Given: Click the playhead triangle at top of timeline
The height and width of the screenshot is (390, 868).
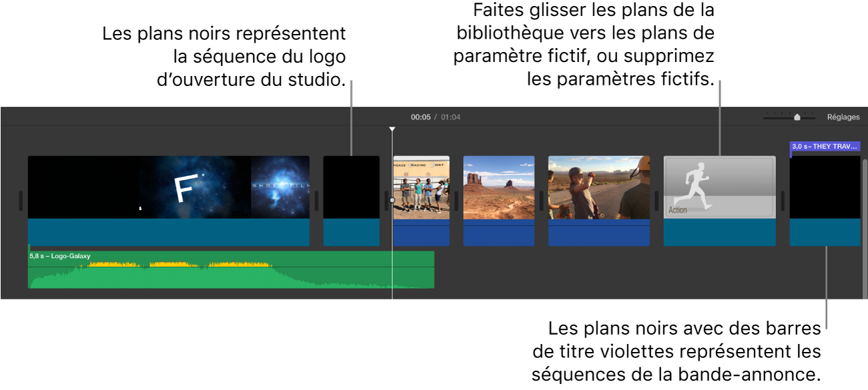Looking at the screenshot, I should point(392,129).
